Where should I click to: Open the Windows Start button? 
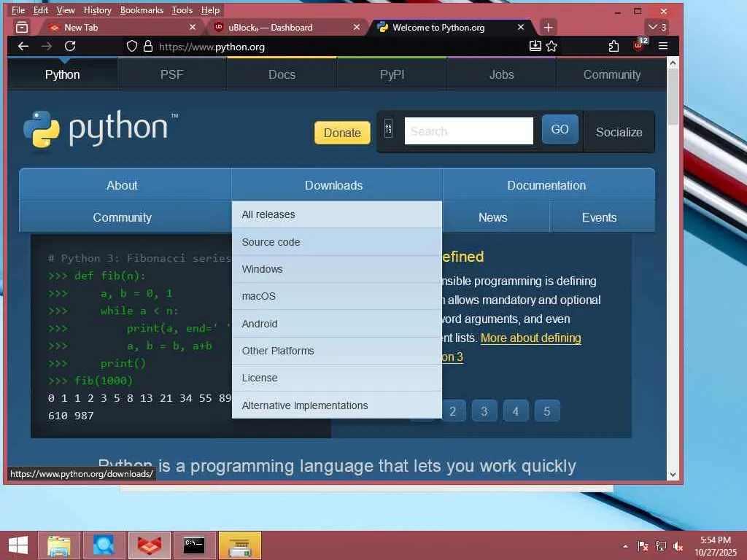coord(18,545)
